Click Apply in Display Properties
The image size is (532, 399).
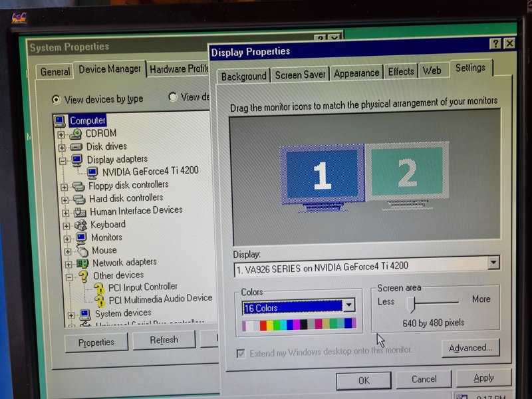tap(483, 378)
